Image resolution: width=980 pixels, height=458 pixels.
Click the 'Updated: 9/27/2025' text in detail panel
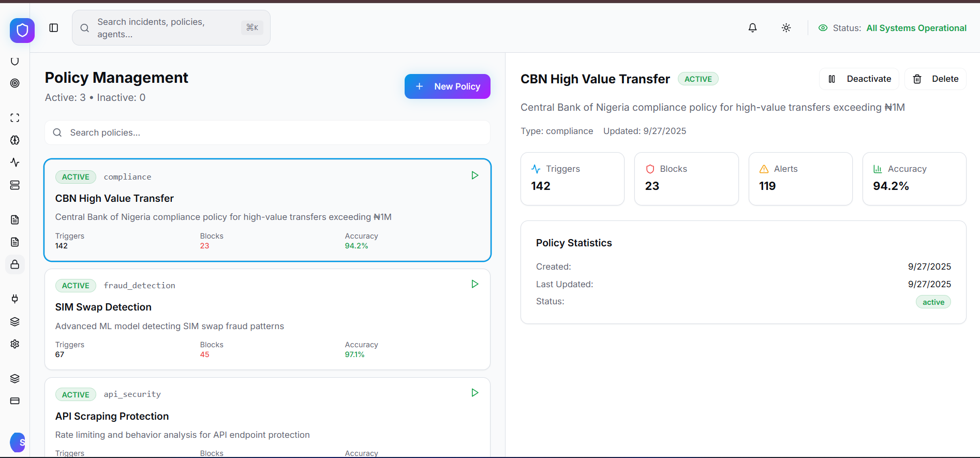click(x=645, y=131)
